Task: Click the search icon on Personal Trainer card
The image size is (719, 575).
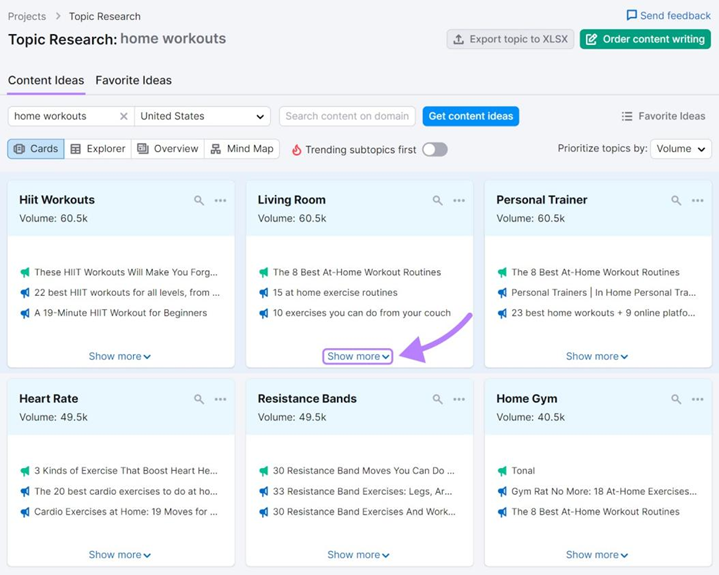Action: [x=676, y=201]
